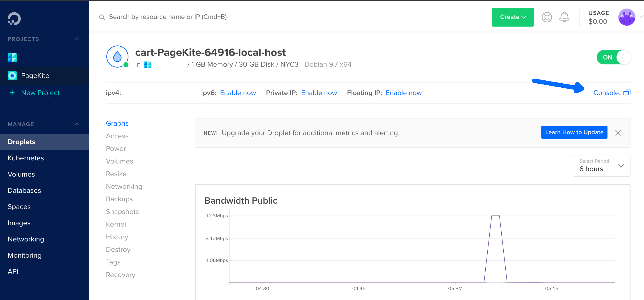
Task: Click the Console link
Action: coord(607,93)
